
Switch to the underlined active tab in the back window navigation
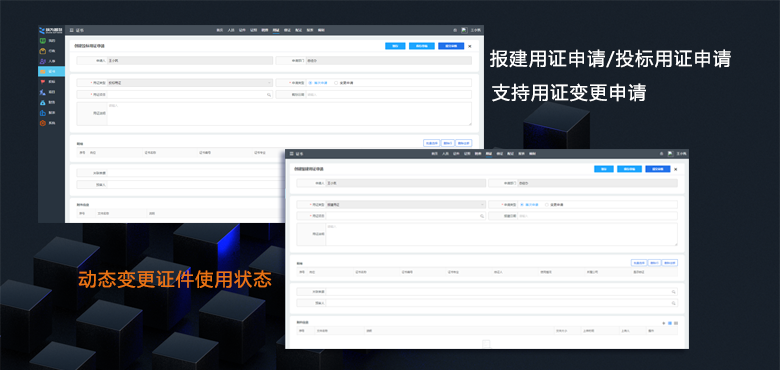click(276, 30)
